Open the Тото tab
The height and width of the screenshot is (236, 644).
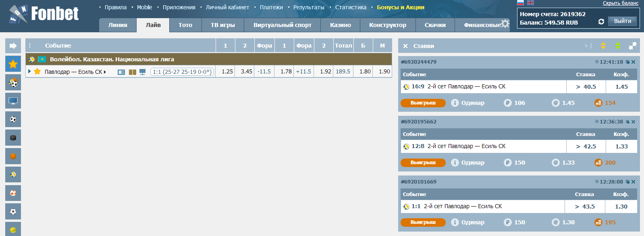(185, 25)
